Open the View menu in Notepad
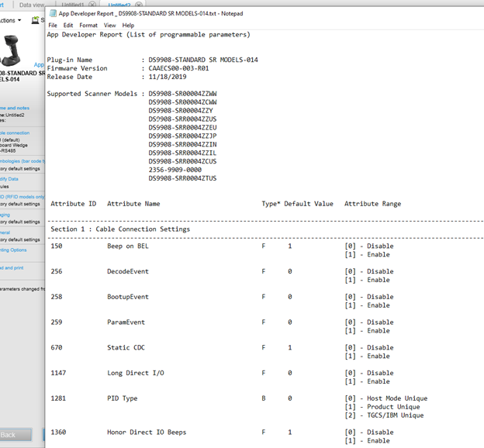This screenshot has width=484, height=448. pos(109,26)
